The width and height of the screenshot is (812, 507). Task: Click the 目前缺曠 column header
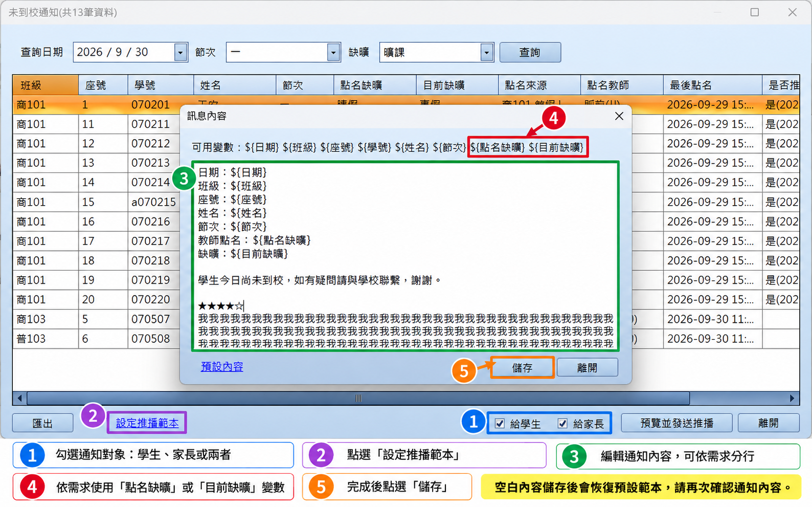[x=457, y=85]
